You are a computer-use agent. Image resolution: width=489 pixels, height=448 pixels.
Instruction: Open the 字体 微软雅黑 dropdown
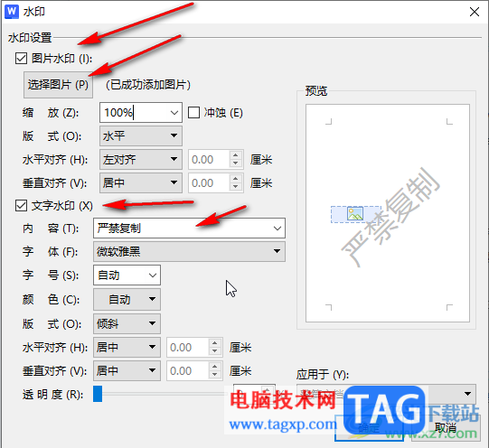tap(189, 251)
